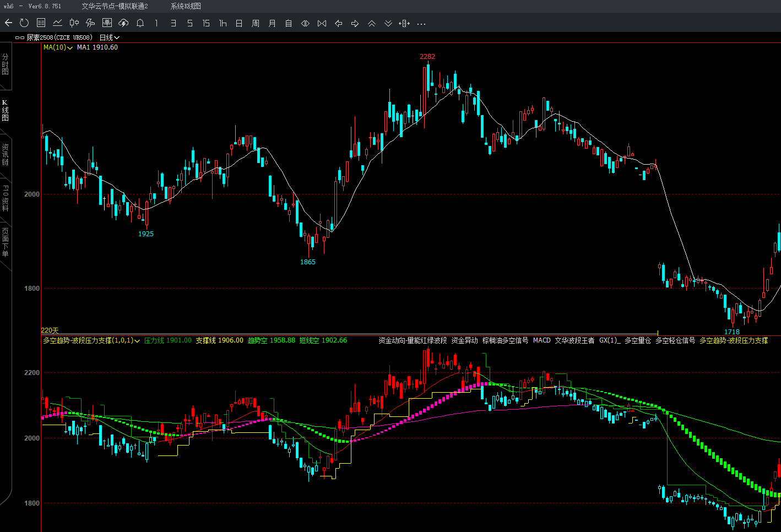Switch to 多空轻仓信号 indicator

tap(675, 340)
